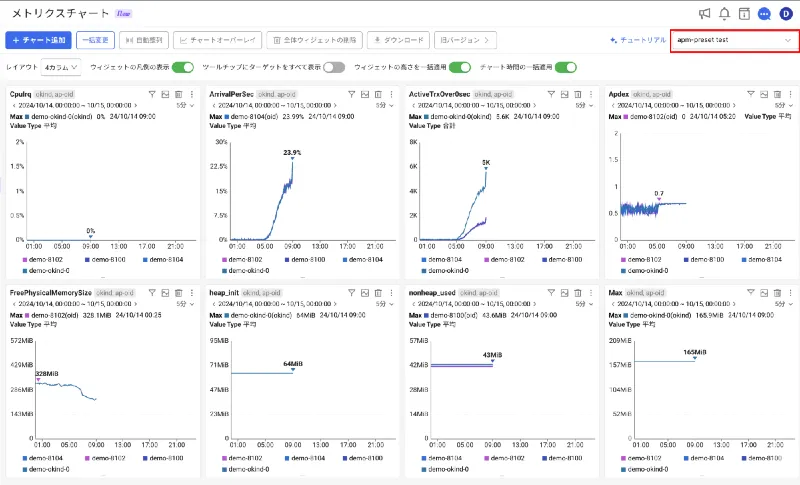The image size is (800, 485).
Task: Go to next time range on ArrivalPerSec widget
Action: pos(335,106)
